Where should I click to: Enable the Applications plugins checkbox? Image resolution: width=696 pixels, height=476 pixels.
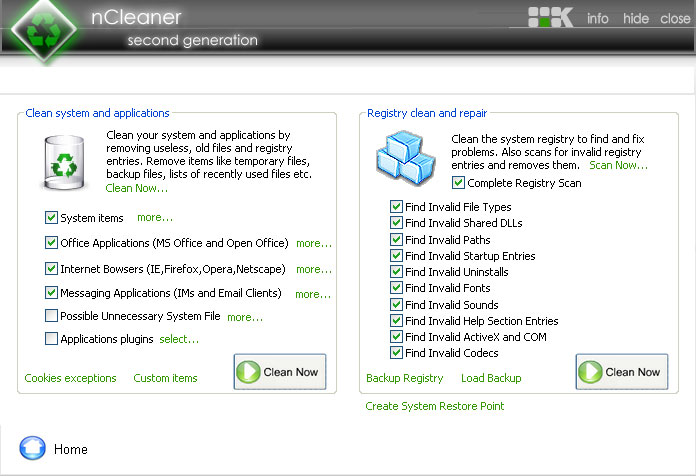[51, 338]
